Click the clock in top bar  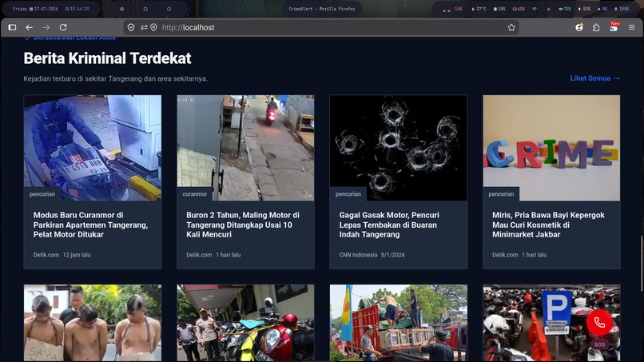click(78, 9)
